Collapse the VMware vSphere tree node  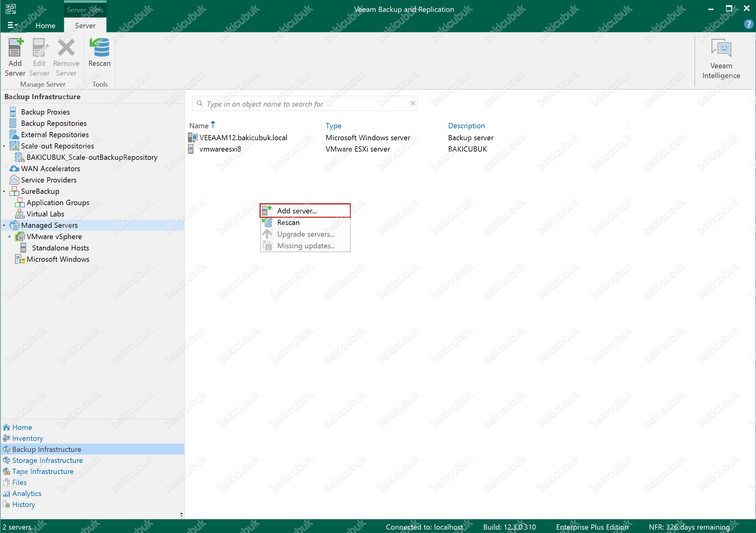[x=9, y=236]
